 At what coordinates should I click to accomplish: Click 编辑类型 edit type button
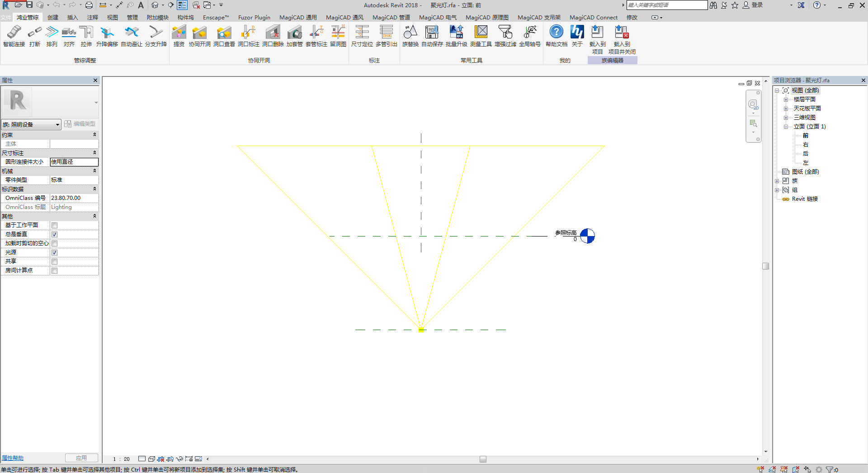[80, 124]
